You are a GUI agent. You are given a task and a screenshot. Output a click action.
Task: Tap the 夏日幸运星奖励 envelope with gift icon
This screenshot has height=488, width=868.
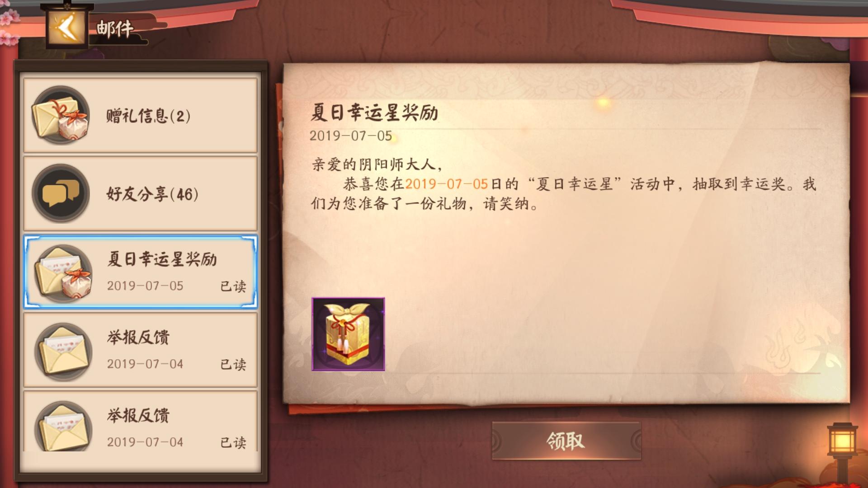pos(64,273)
